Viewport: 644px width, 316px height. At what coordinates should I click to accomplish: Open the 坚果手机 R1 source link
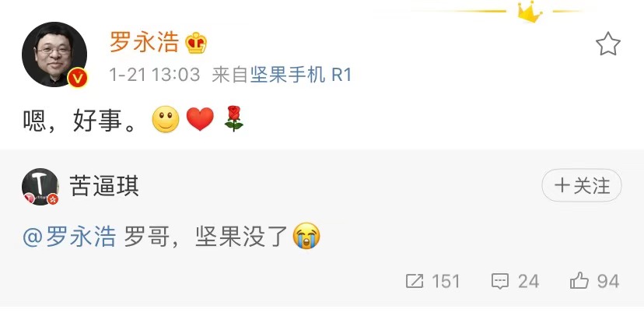(x=301, y=75)
